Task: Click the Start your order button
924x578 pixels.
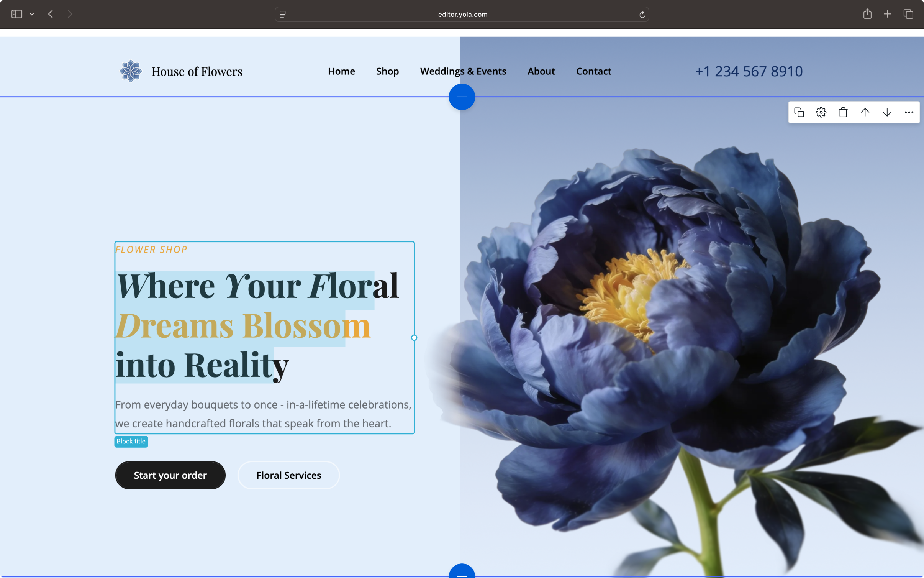Action: pyautogui.click(x=170, y=475)
